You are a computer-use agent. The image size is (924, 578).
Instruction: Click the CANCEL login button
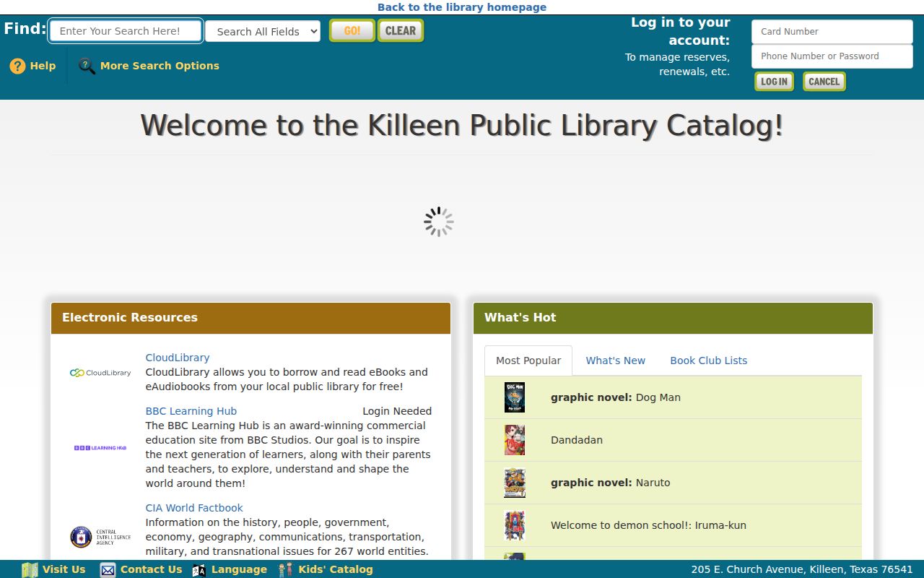[x=824, y=81]
